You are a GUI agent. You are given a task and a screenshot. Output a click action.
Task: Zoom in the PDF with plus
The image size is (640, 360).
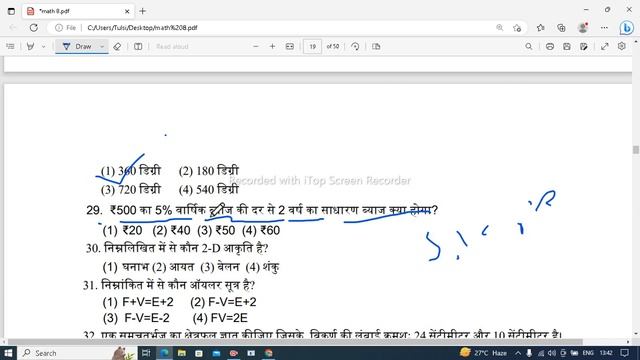(x=272, y=47)
